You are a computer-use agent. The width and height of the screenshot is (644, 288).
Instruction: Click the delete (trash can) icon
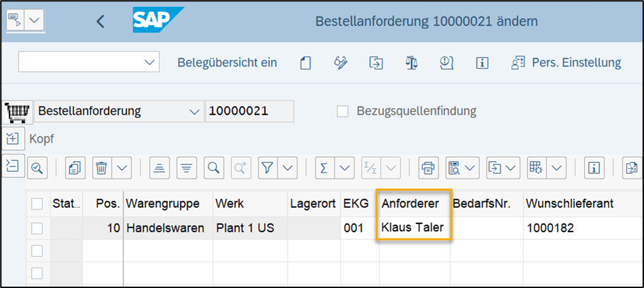click(x=101, y=167)
